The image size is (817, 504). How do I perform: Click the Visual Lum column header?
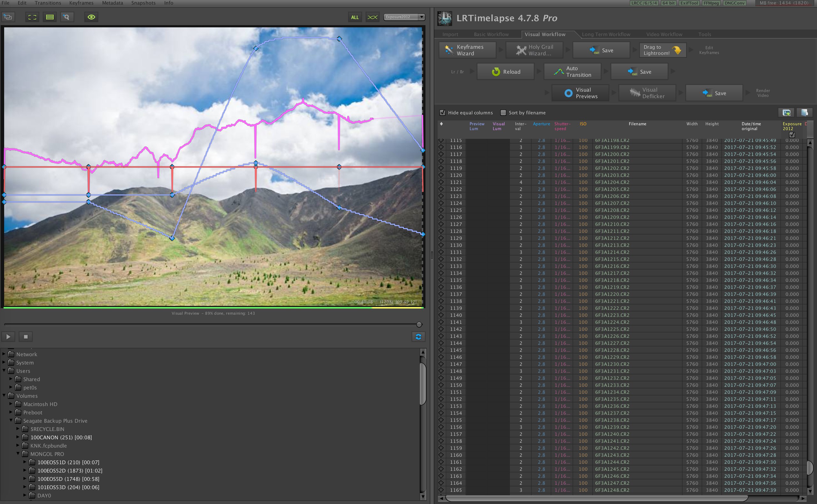(498, 126)
